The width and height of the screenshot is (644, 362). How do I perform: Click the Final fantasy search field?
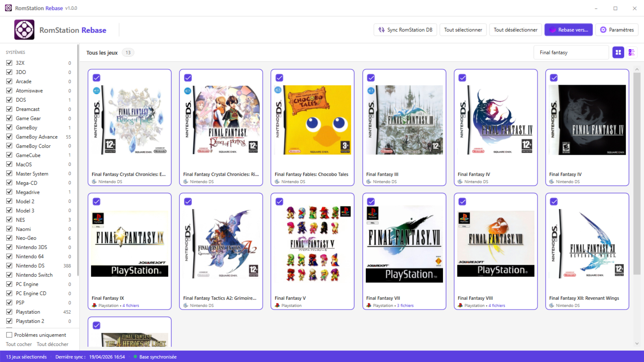click(571, 52)
